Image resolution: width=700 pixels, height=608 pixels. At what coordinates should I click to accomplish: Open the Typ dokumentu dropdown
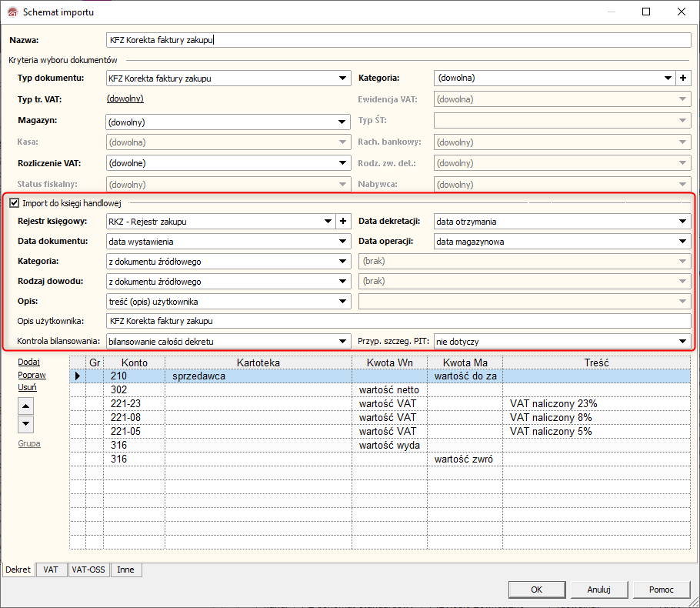click(x=342, y=79)
